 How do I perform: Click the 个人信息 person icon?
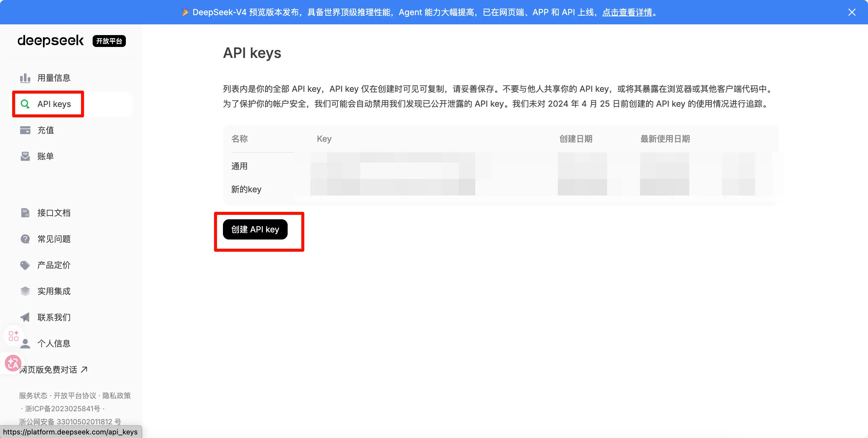click(25, 344)
